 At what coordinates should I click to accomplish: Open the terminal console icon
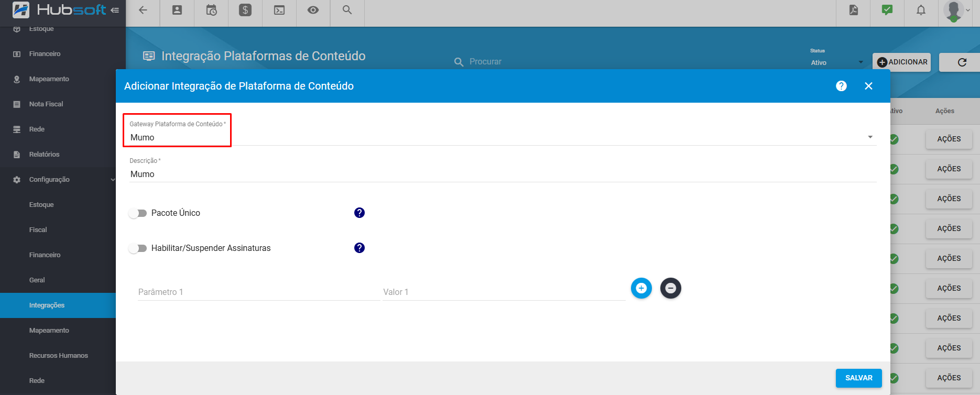pos(279,10)
